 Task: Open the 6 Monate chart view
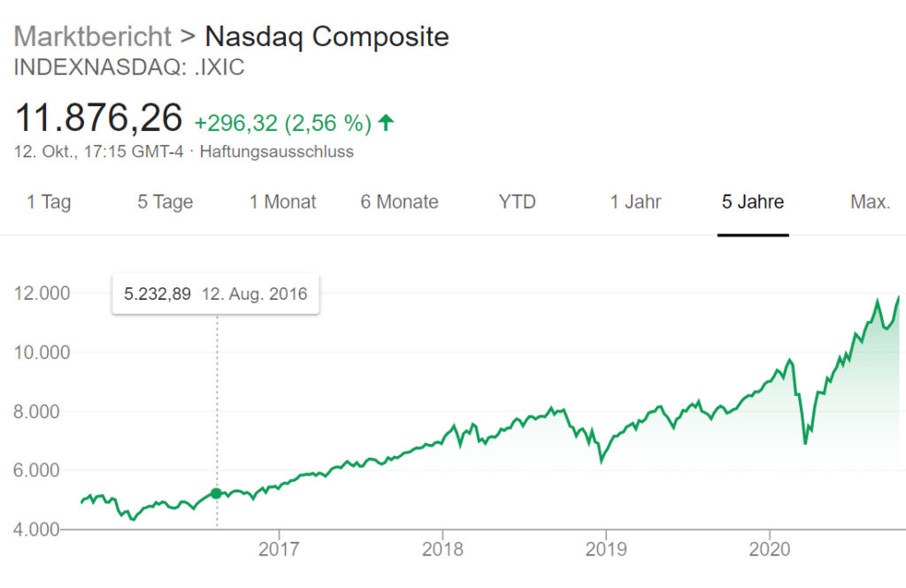(399, 202)
